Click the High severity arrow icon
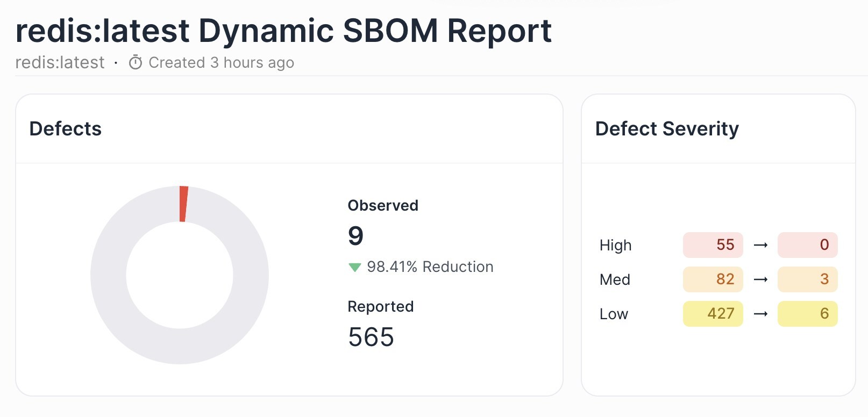This screenshot has width=868, height=417. click(x=760, y=245)
